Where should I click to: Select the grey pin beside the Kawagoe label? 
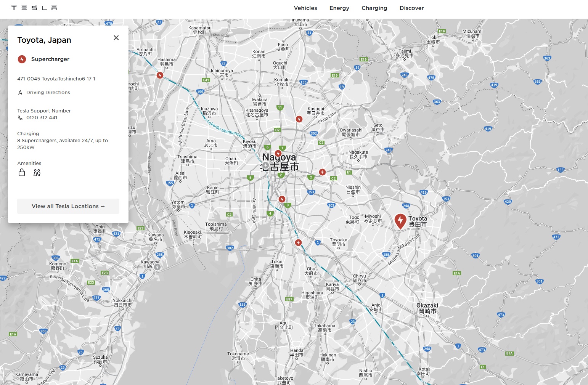tap(157, 267)
